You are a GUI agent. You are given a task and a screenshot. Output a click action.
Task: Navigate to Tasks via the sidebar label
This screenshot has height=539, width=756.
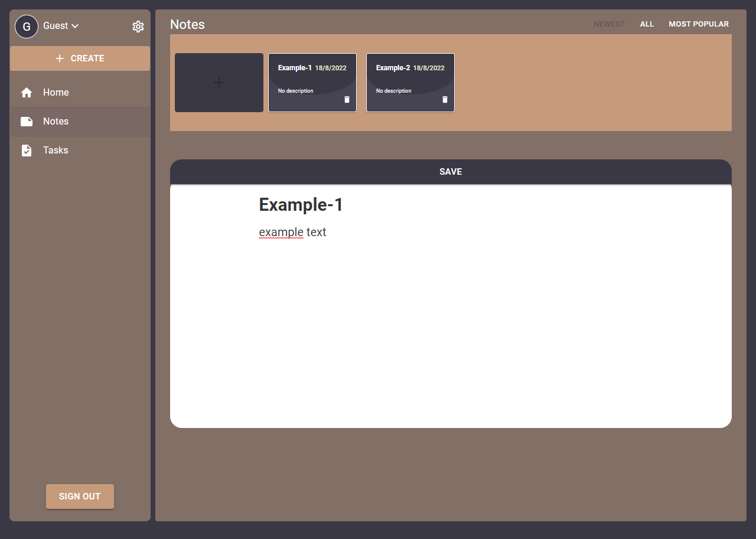pos(56,150)
